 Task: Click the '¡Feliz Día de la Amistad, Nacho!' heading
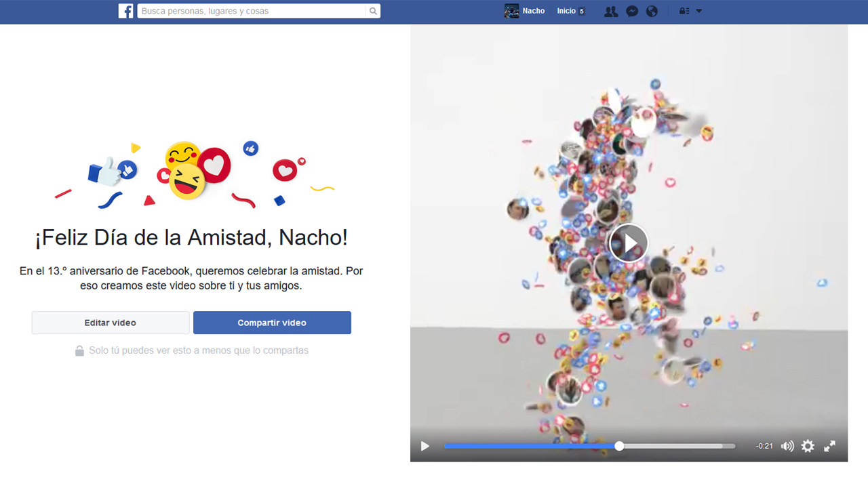coord(191,237)
